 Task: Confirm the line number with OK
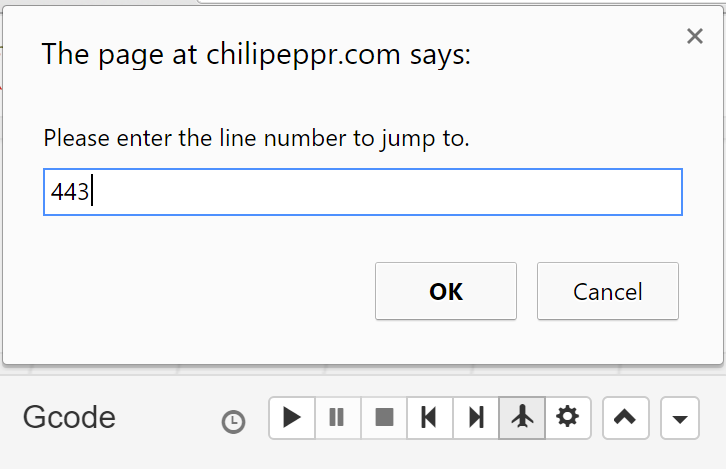click(x=445, y=291)
